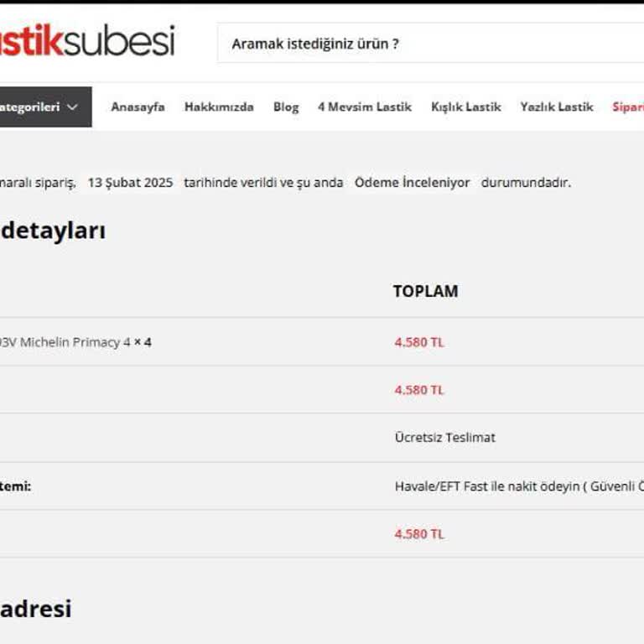Image resolution: width=644 pixels, height=644 pixels.
Task: Select the subtotal 4.580 TL above Ücretsiz Teslimat
Action: [419, 390]
